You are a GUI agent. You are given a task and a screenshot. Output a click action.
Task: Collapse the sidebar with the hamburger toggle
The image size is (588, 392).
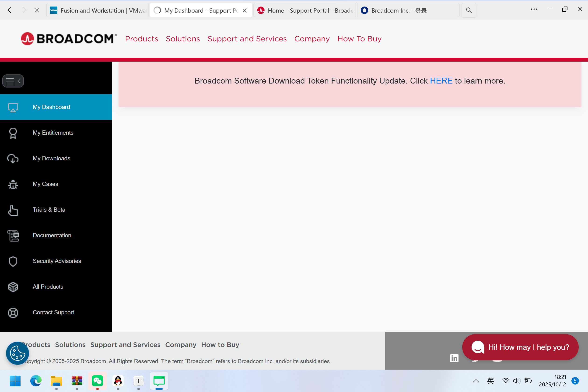click(x=13, y=81)
